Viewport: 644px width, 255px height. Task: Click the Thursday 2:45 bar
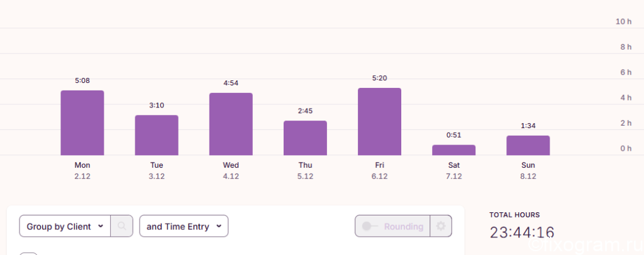coord(305,138)
